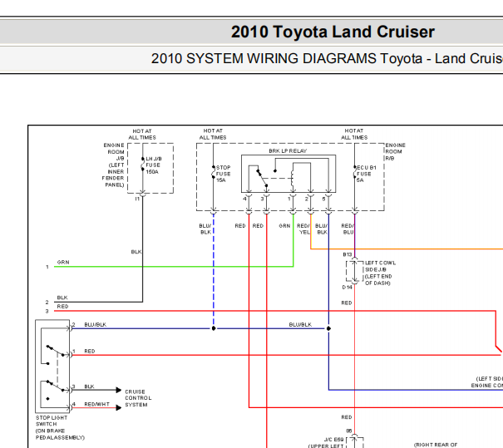Click "RED" label just above J/C E59

coord(347,417)
